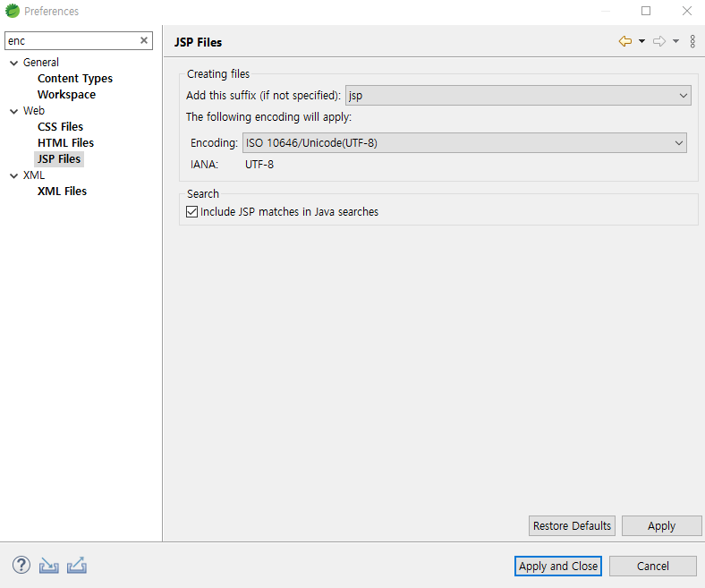
Task: Collapse the General tree node
Action: [14, 63]
